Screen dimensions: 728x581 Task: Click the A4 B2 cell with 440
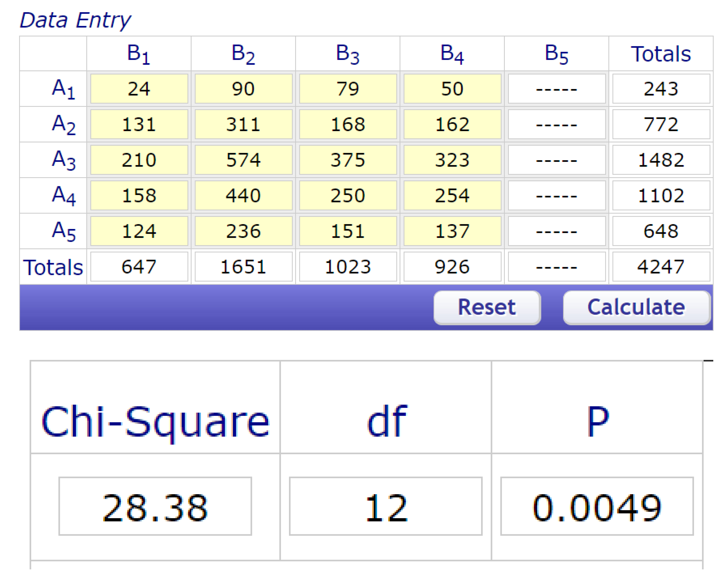point(243,195)
